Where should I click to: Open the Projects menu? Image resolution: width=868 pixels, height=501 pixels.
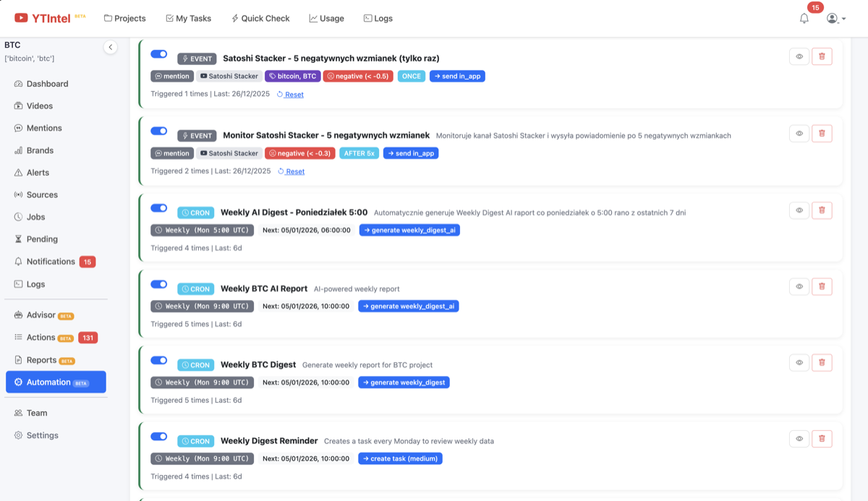[x=124, y=19]
